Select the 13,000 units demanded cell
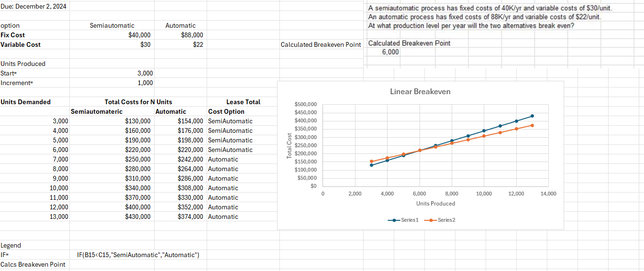Image resolution: width=644 pixels, height=271 pixels. pos(58,217)
